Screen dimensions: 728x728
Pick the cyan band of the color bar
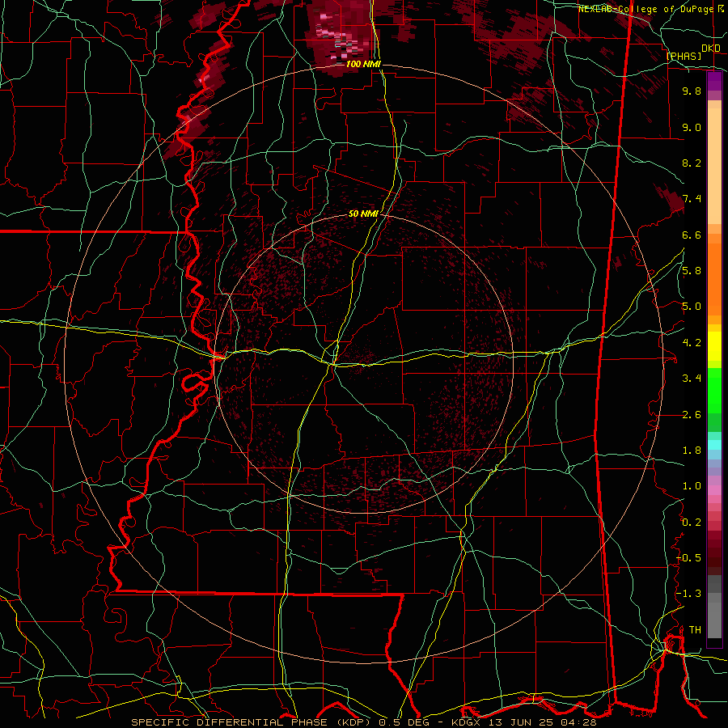[714, 445]
